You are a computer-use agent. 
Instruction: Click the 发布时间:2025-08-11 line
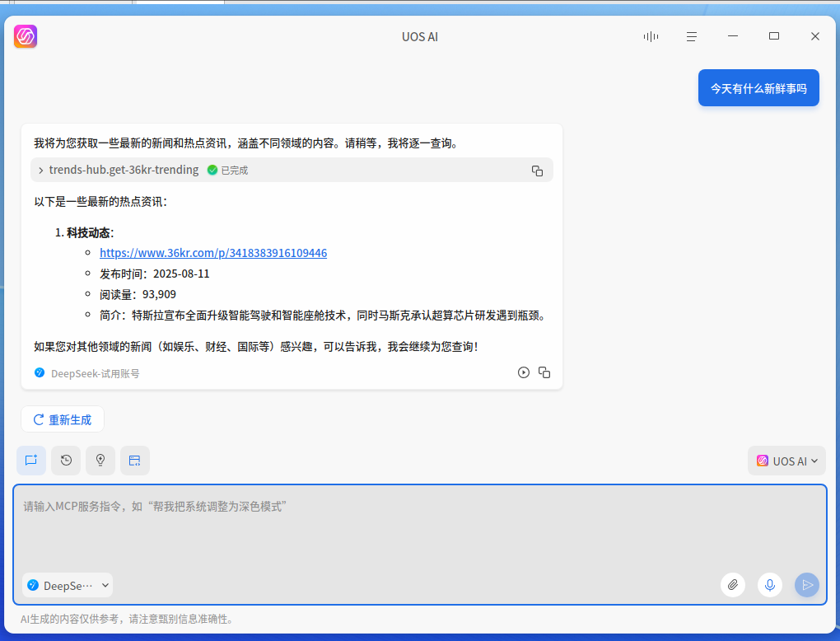(154, 274)
